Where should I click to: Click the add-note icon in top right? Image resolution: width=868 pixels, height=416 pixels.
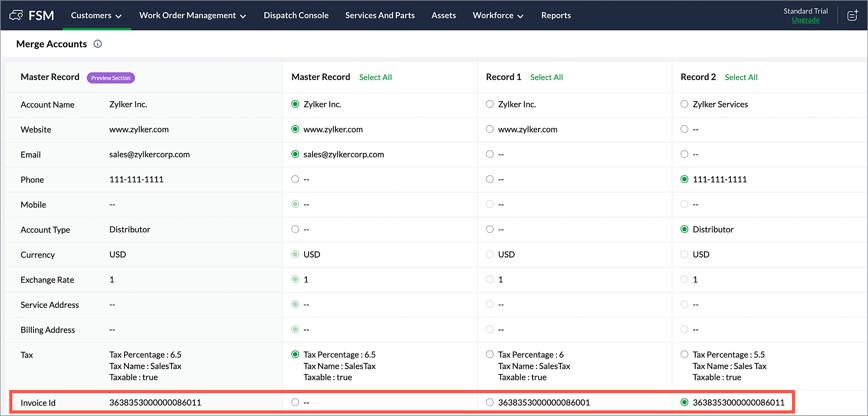(852, 16)
